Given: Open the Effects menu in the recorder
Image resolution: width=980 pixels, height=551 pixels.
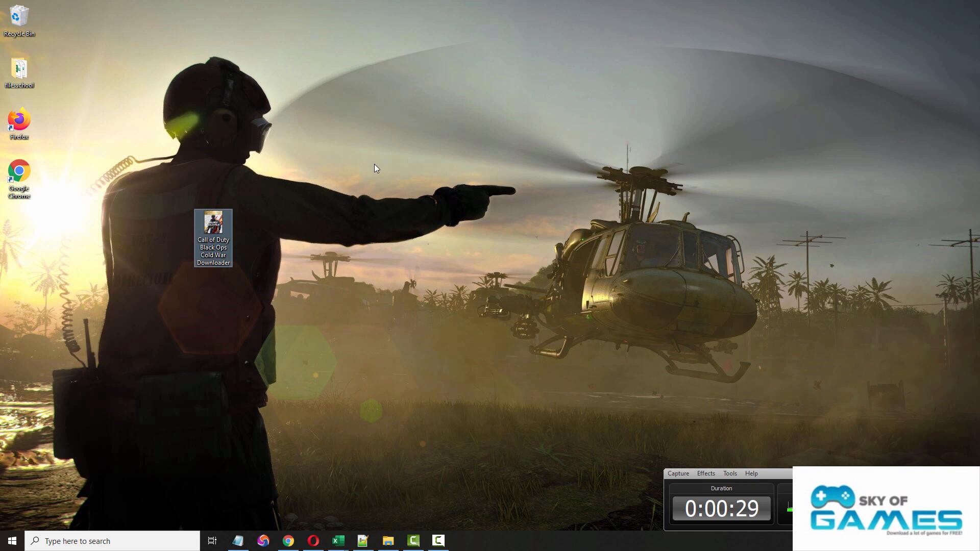Looking at the screenshot, I should pos(706,473).
